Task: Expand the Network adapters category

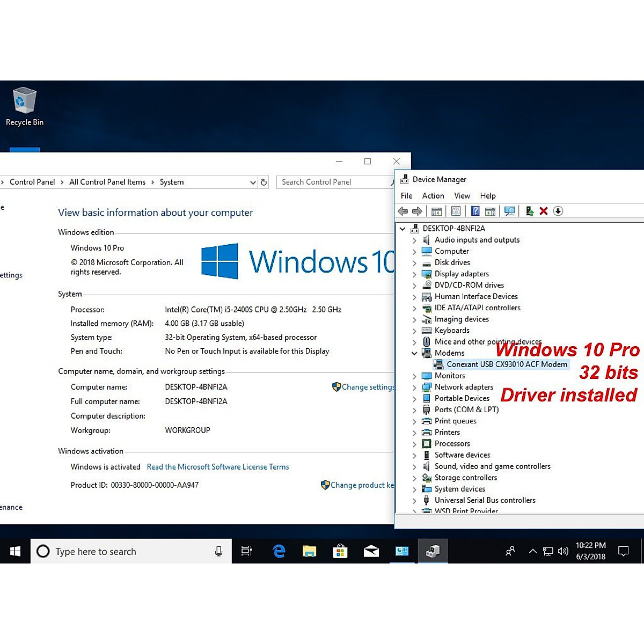Action: (x=414, y=387)
